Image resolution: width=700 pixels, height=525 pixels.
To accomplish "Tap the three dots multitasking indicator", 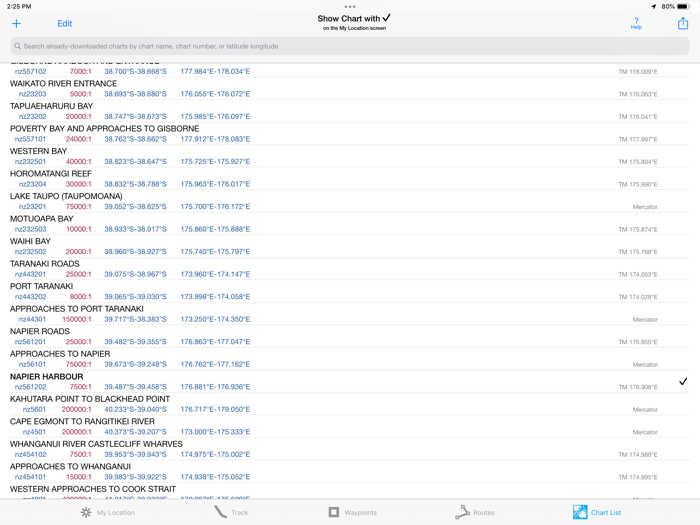I will coord(350,7).
